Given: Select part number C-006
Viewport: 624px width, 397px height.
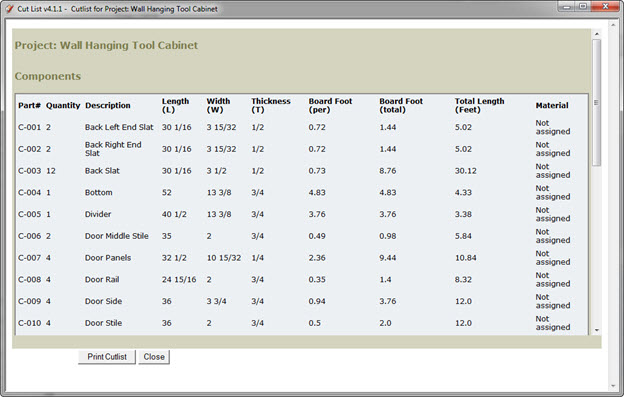Looking at the screenshot, I should coord(29,236).
